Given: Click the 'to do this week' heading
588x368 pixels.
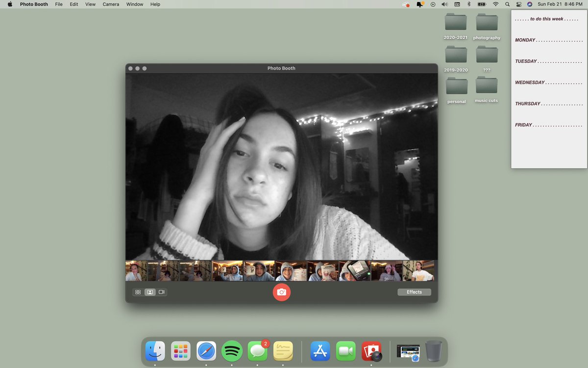Looking at the screenshot, I should (547, 19).
